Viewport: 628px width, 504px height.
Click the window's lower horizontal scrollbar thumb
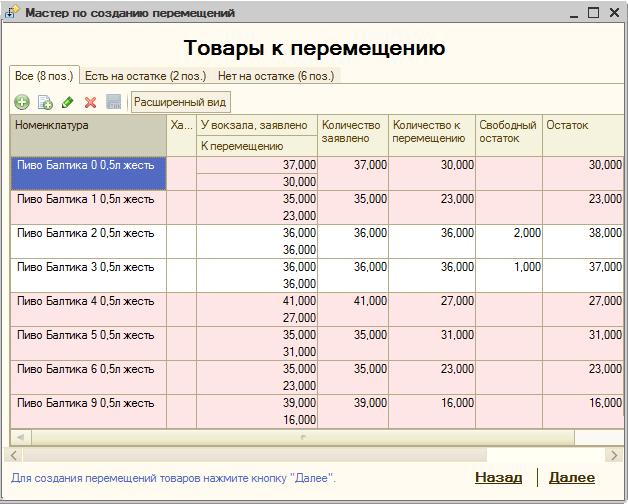(x=255, y=455)
